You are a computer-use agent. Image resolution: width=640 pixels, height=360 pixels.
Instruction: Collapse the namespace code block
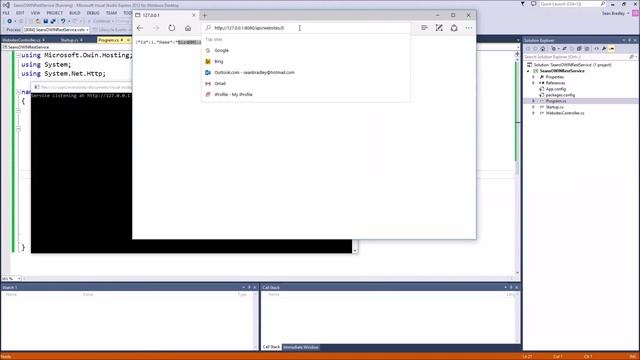point(18,92)
